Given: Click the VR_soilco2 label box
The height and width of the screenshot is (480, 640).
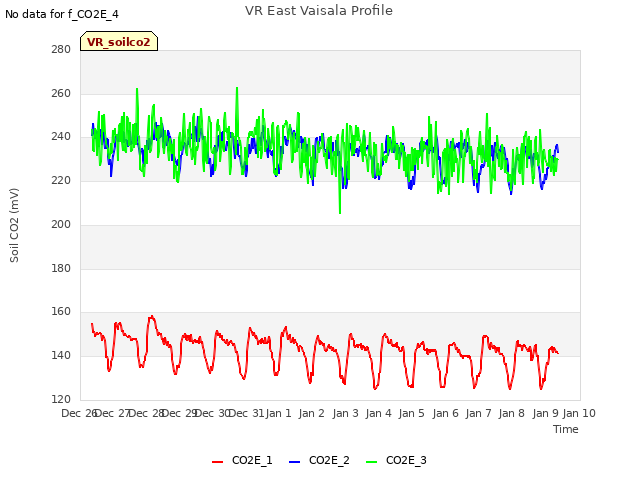Looking at the screenshot, I should (119, 41).
